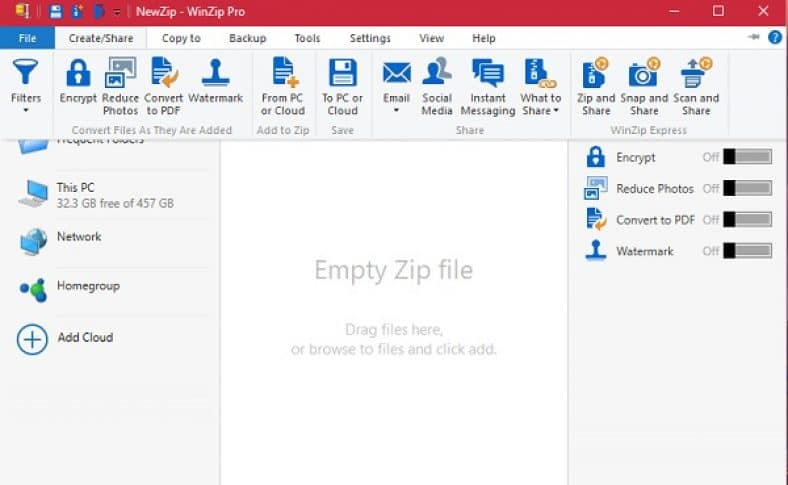Image resolution: width=788 pixels, height=485 pixels.
Task: Click the Off label beside Encrypt
Action: [x=711, y=157]
